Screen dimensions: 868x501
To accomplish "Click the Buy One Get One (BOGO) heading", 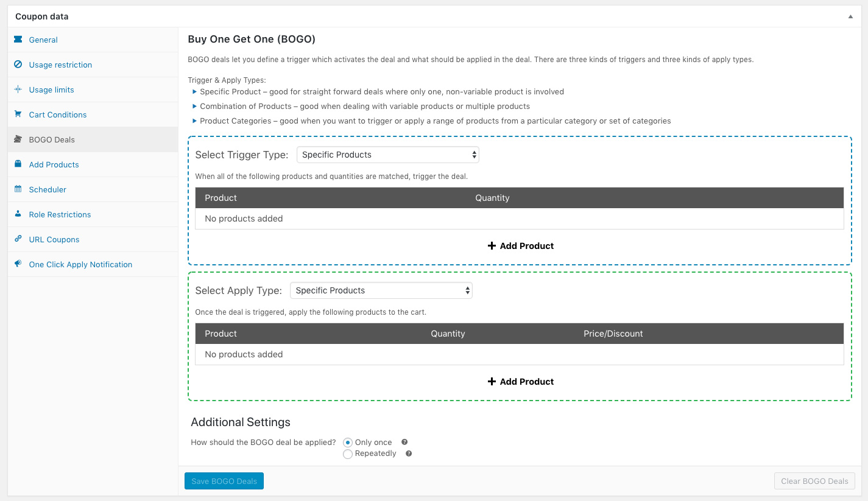I will click(x=252, y=40).
